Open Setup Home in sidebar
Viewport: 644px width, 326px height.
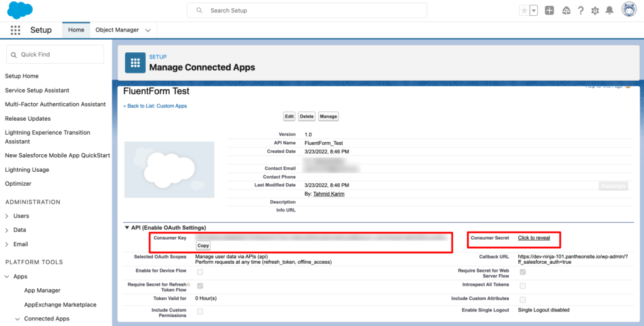click(x=22, y=76)
